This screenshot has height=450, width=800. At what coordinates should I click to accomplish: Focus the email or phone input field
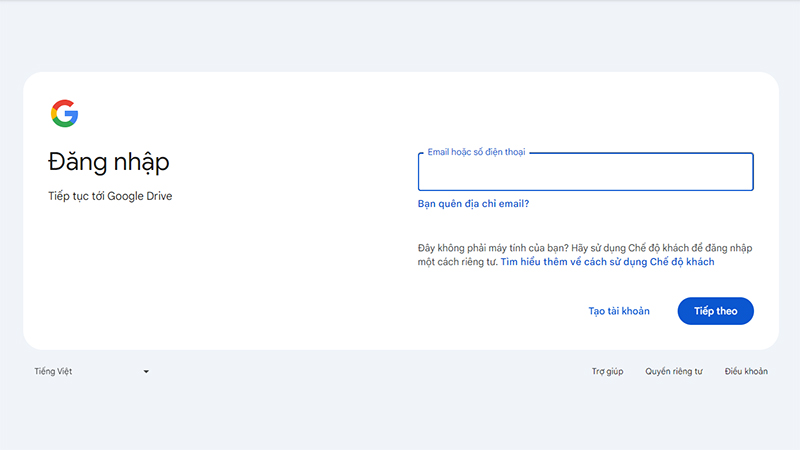coord(585,174)
